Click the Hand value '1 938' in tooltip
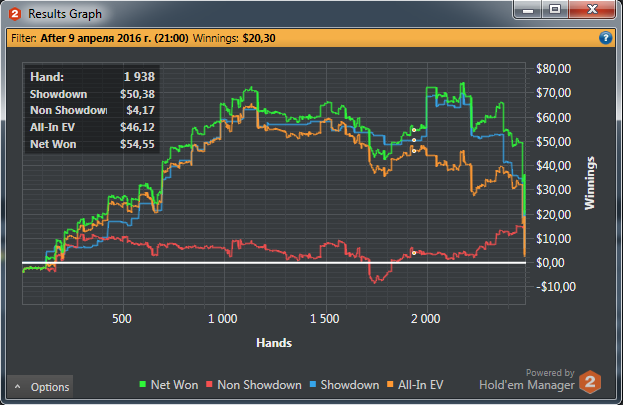The image size is (623, 405). [x=139, y=77]
